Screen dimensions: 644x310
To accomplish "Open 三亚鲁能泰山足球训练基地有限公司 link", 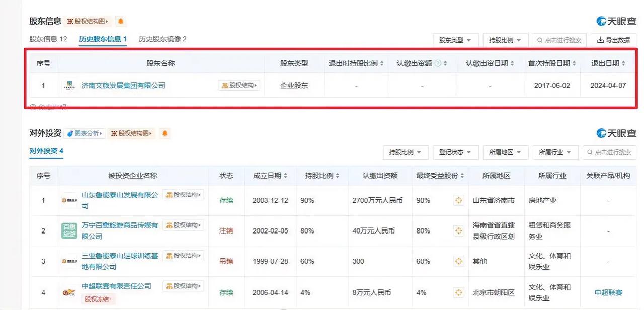I will [x=120, y=261].
